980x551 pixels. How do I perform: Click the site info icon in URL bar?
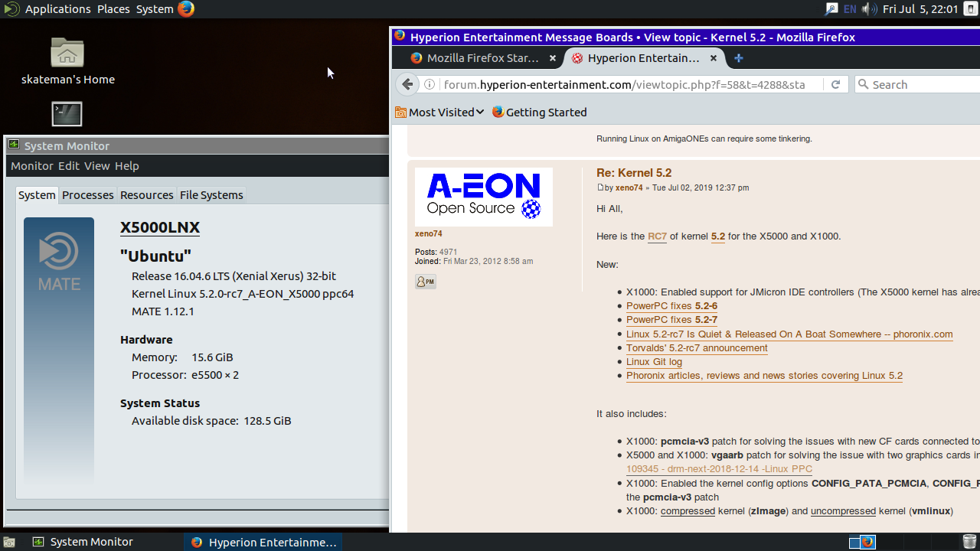(x=430, y=85)
